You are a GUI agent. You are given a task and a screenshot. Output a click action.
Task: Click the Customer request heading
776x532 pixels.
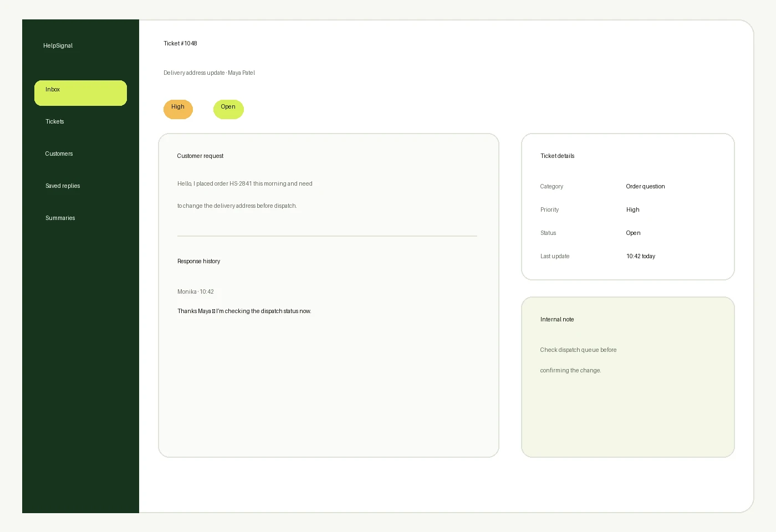tap(200, 156)
